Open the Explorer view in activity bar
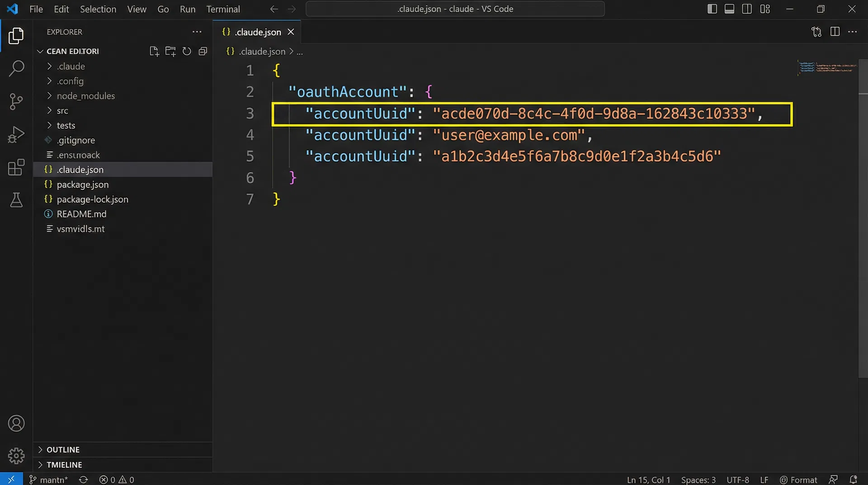868x485 pixels. [16, 36]
